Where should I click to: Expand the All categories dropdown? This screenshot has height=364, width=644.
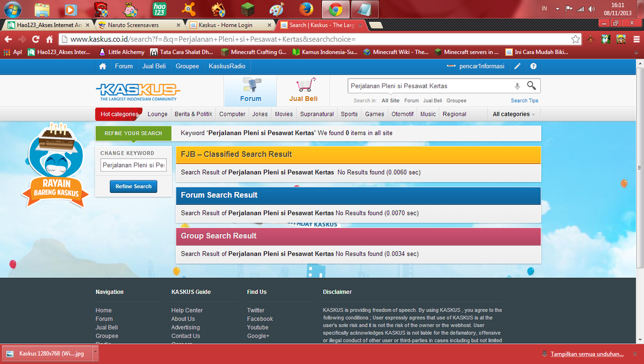[514, 114]
